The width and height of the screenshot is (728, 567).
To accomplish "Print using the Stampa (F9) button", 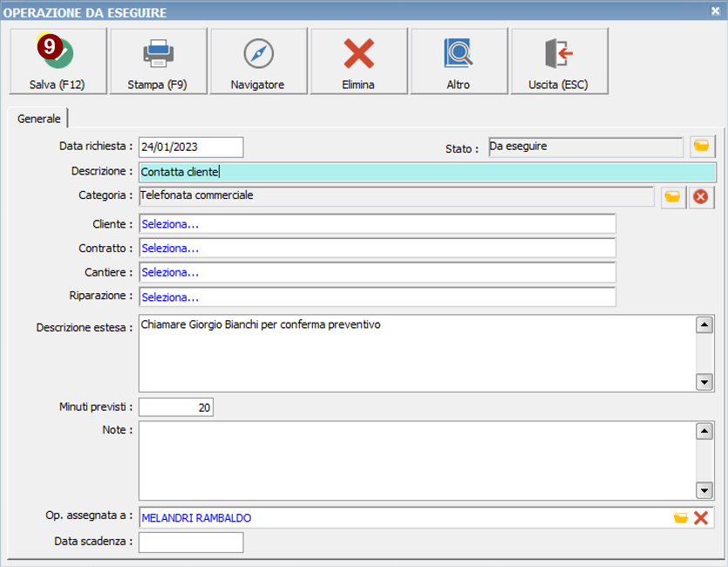I will click(x=158, y=60).
